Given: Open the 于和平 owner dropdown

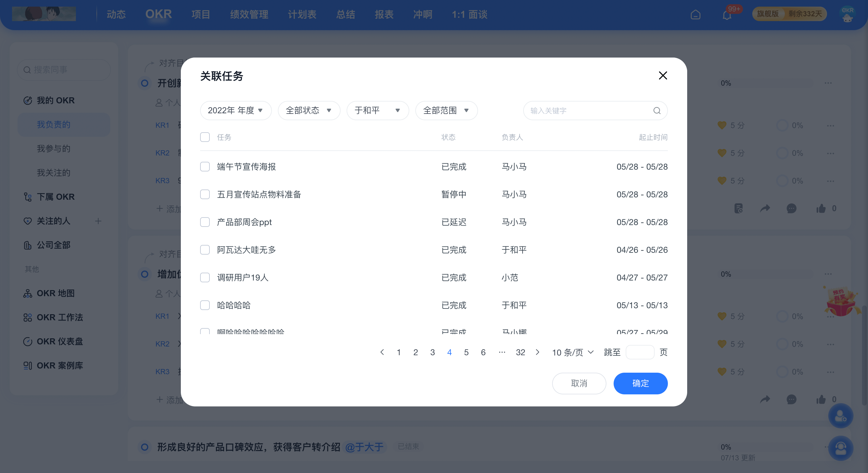Looking at the screenshot, I should click(378, 111).
